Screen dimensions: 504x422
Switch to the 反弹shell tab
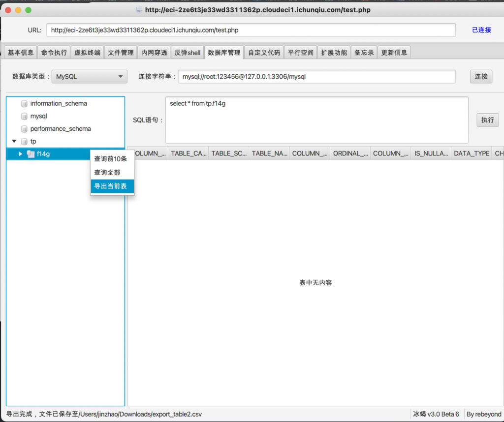click(187, 52)
